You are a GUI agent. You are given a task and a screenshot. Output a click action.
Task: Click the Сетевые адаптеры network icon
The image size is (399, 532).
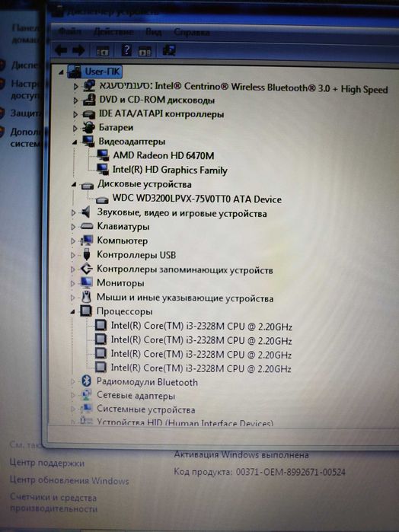tap(86, 395)
